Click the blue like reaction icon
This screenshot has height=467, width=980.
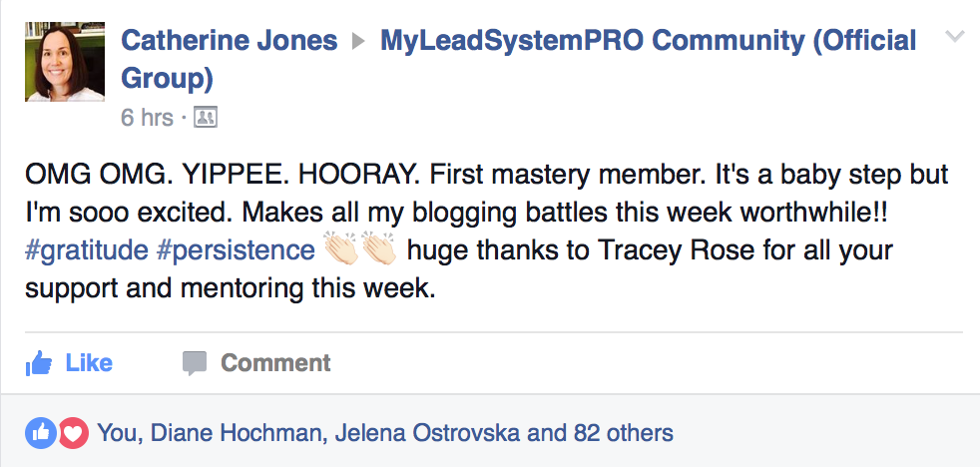click(40, 433)
